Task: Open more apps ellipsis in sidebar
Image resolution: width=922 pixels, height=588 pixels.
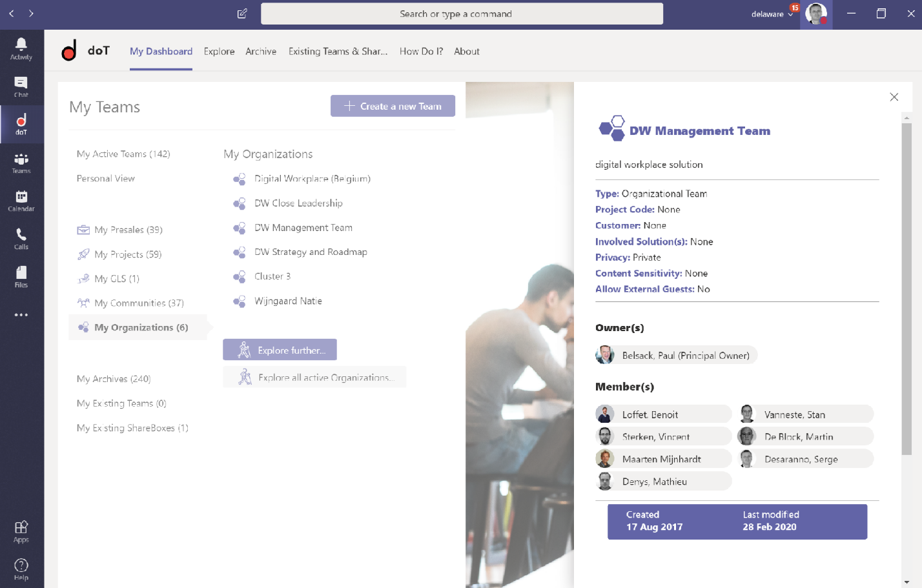Action: [x=21, y=315]
